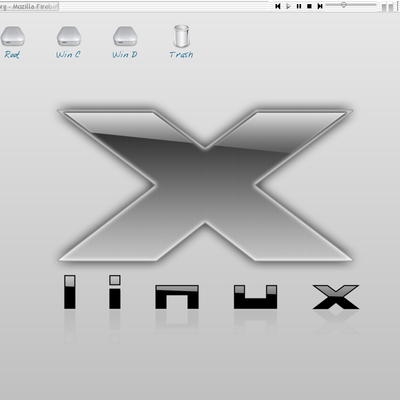Skip to next track in media player

[320, 6]
